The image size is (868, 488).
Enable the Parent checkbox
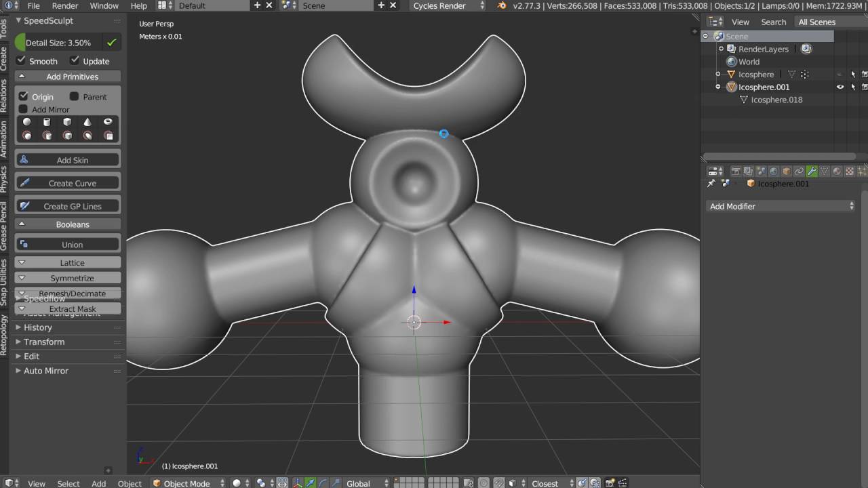75,96
